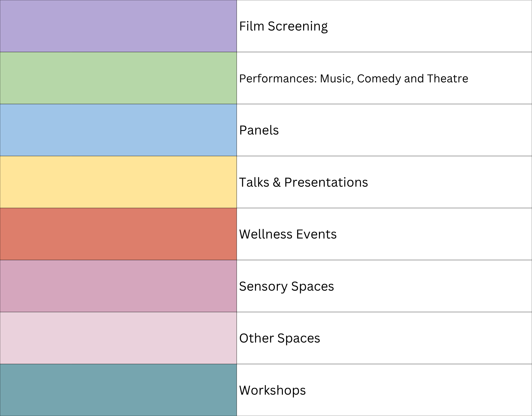Click the word "Talks" in the legend
The width and height of the screenshot is (532, 416).
click(x=254, y=182)
